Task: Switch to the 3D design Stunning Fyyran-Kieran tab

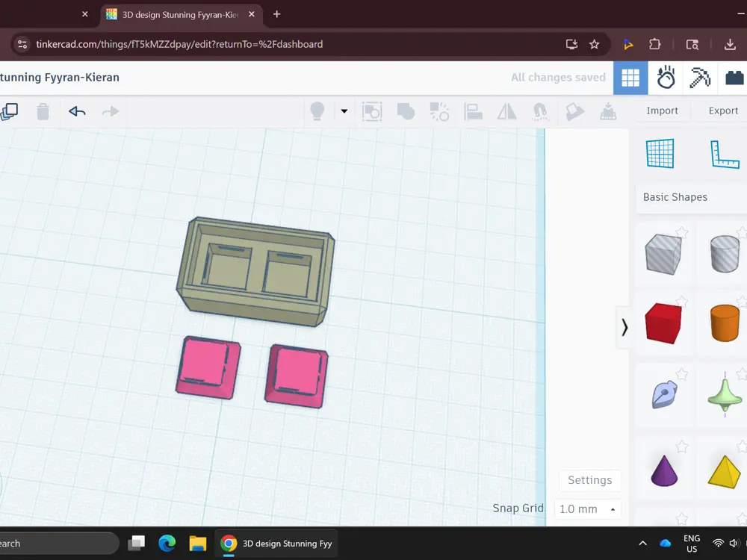Action: (x=180, y=15)
